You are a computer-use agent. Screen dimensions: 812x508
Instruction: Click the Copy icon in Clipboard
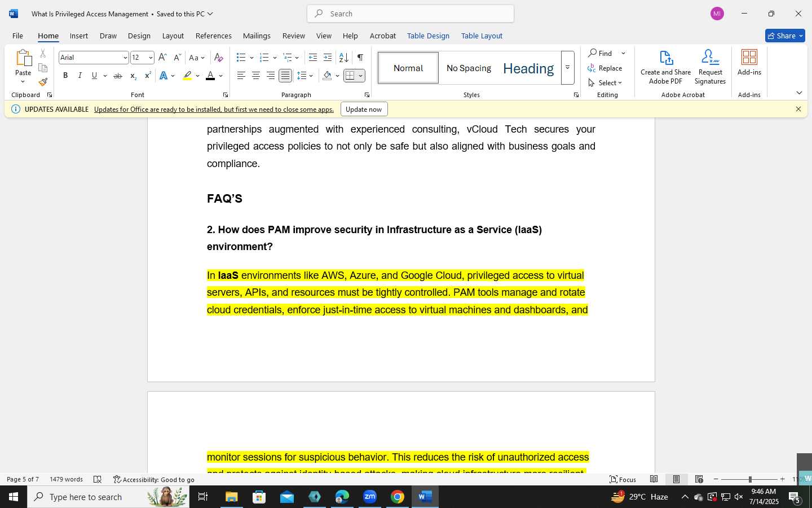coord(43,68)
